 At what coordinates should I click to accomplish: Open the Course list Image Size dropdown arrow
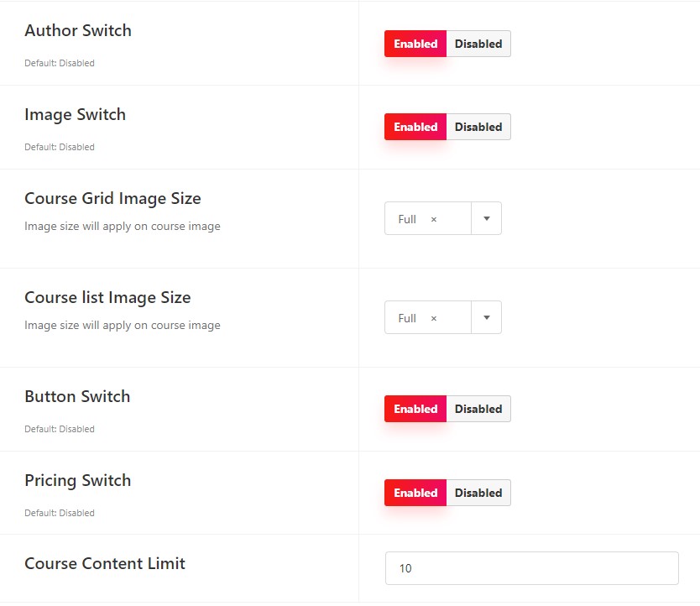[x=487, y=317]
